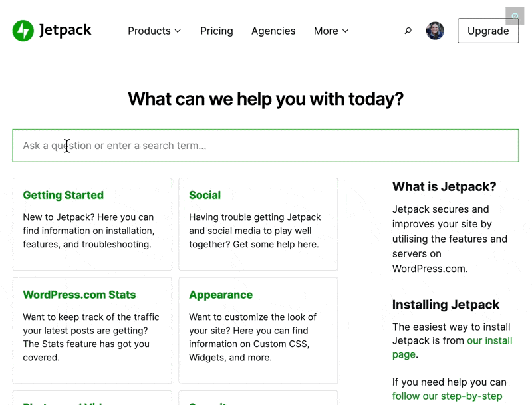Screen dimensions: 532x405
Task: Open the Appearance help topic
Action: pos(221,295)
